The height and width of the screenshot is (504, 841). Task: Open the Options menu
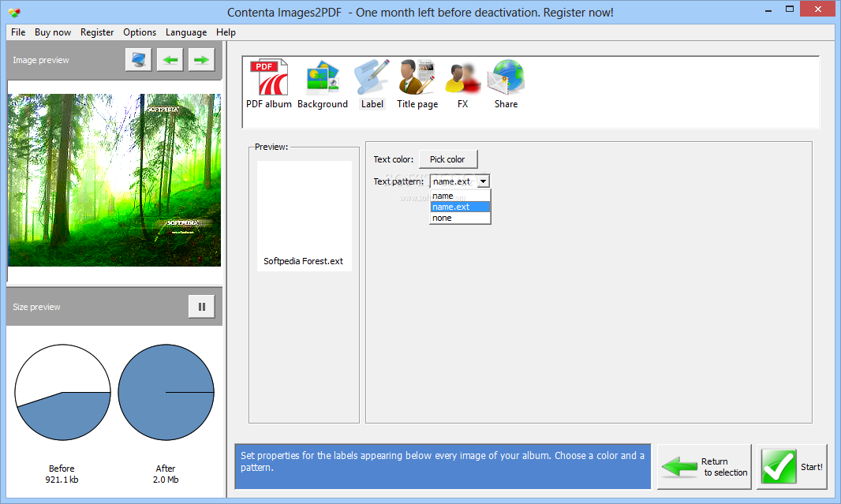tap(140, 32)
